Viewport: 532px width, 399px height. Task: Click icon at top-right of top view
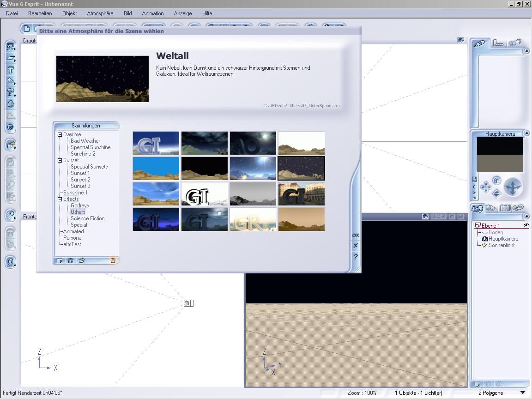point(461,40)
